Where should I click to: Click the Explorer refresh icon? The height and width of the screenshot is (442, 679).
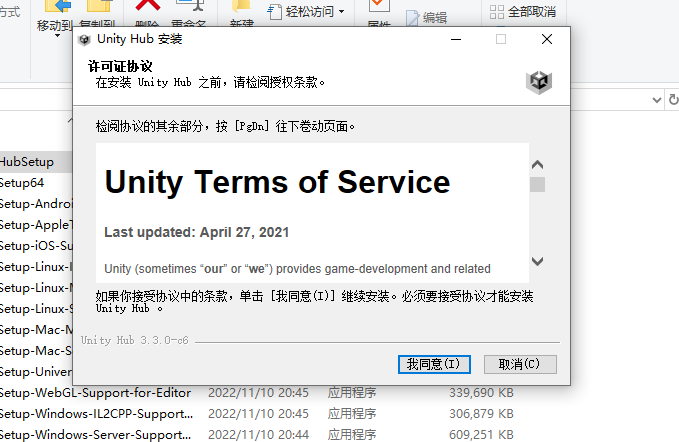pyautogui.click(x=673, y=100)
